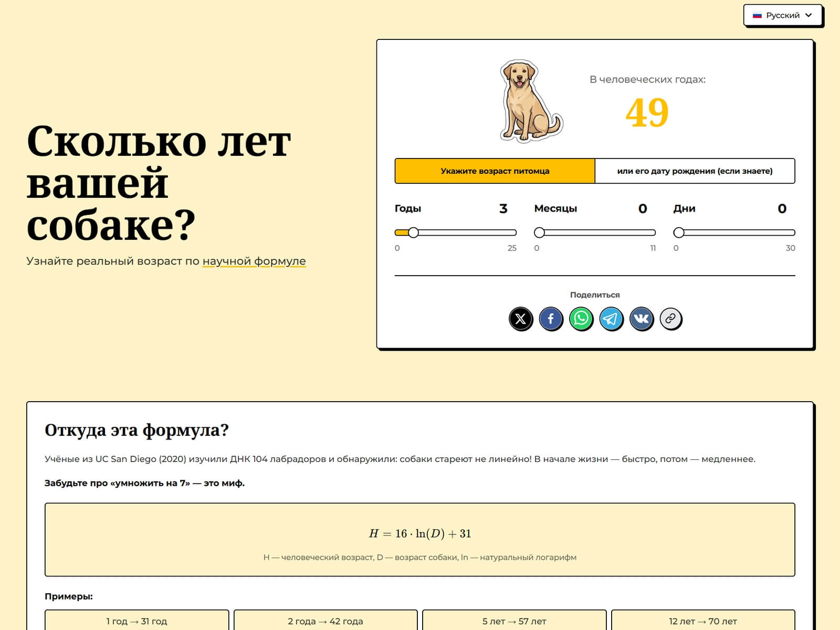Switch to the «или его дату рождения» tab
Screen dimensions: 840x630
[x=694, y=171]
